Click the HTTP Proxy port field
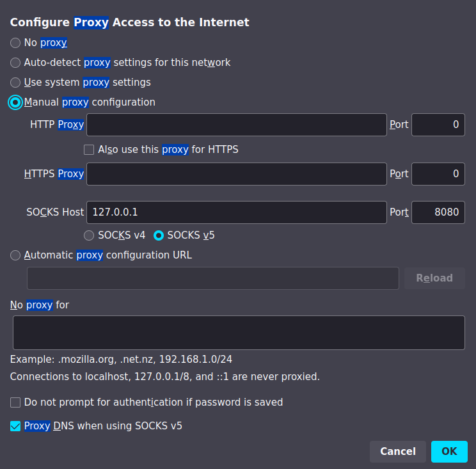The height and width of the screenshot is (469, 476). click(x=438, y=125)
